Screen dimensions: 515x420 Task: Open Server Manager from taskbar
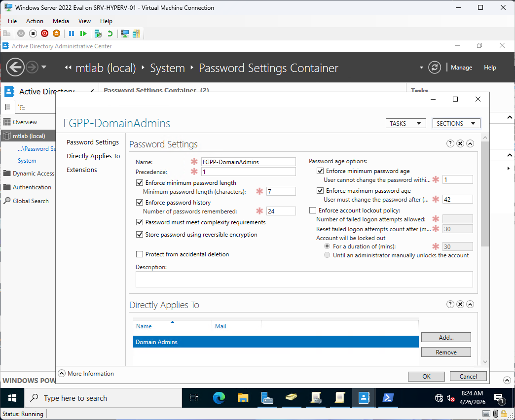(x=267, y=398)
